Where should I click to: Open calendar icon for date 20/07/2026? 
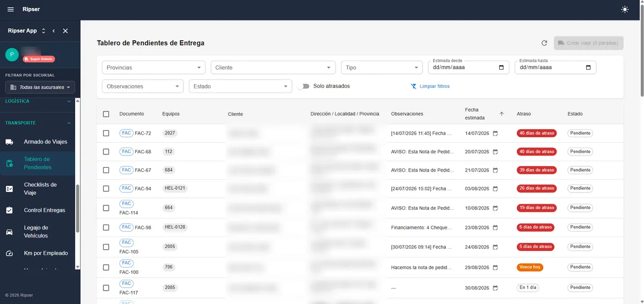click(495, 152)
